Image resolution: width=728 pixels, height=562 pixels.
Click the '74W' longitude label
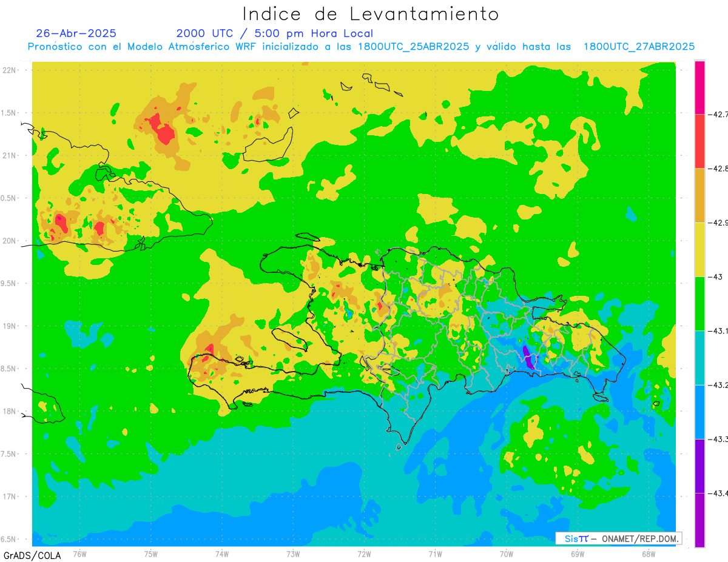pyautogui.click(x=222, y=554)
